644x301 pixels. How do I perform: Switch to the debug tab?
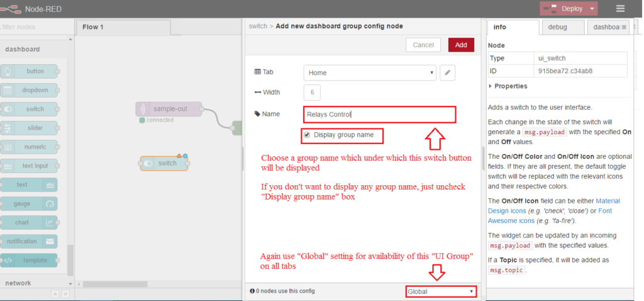[562, 27]
